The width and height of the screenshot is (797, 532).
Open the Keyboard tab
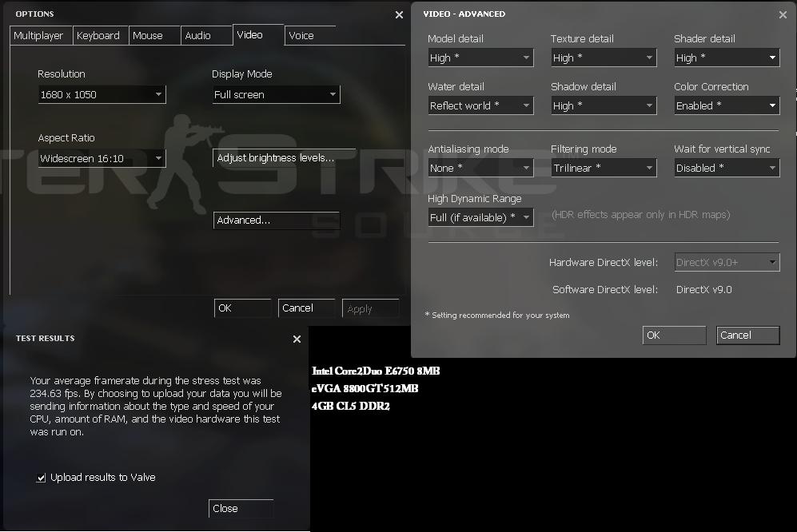98,35
